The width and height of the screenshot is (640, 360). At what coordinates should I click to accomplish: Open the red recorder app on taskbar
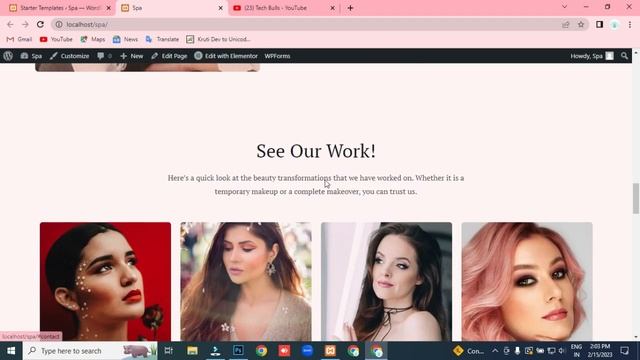[284, 351]
